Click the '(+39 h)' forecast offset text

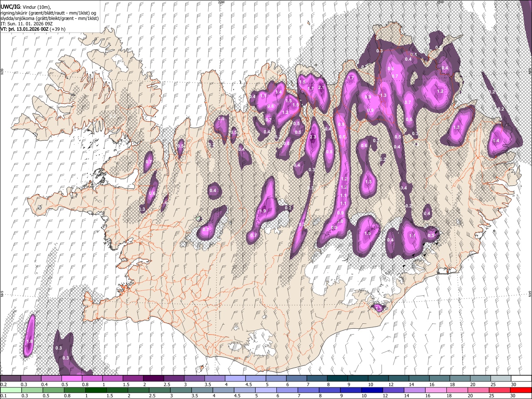[x=58, y=30]
